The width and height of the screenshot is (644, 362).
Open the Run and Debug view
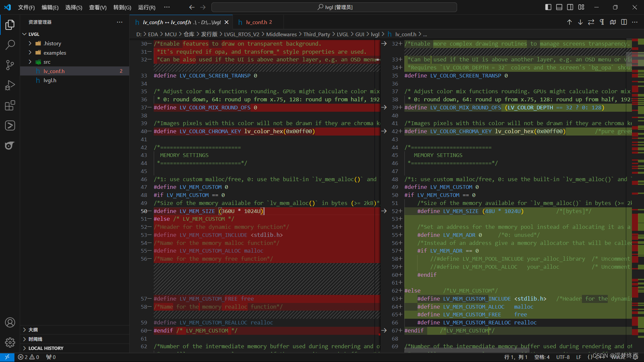10,85
